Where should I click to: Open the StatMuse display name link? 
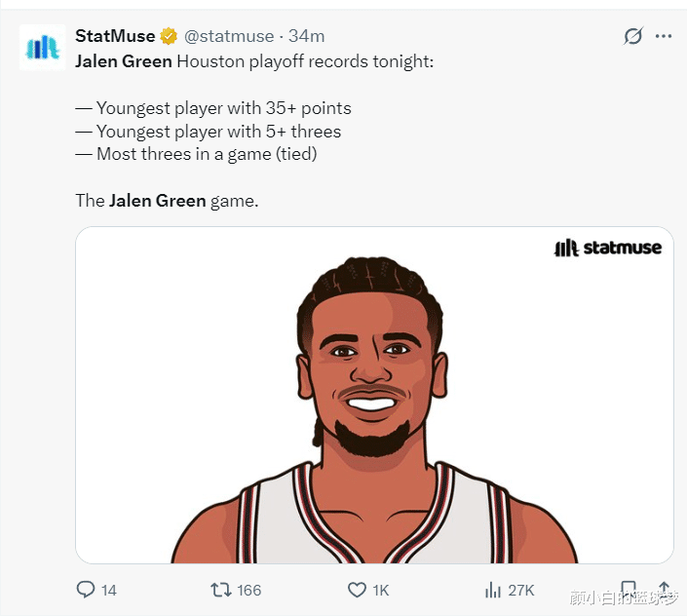tap(115, 36)
